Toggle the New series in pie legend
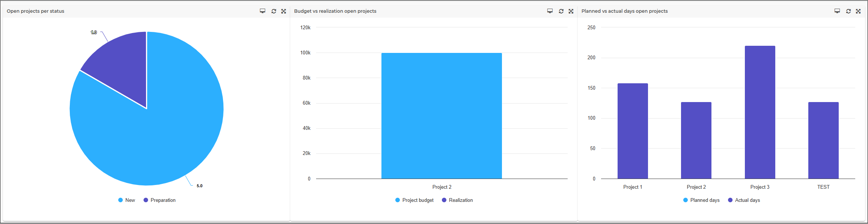 coord(127,200)
